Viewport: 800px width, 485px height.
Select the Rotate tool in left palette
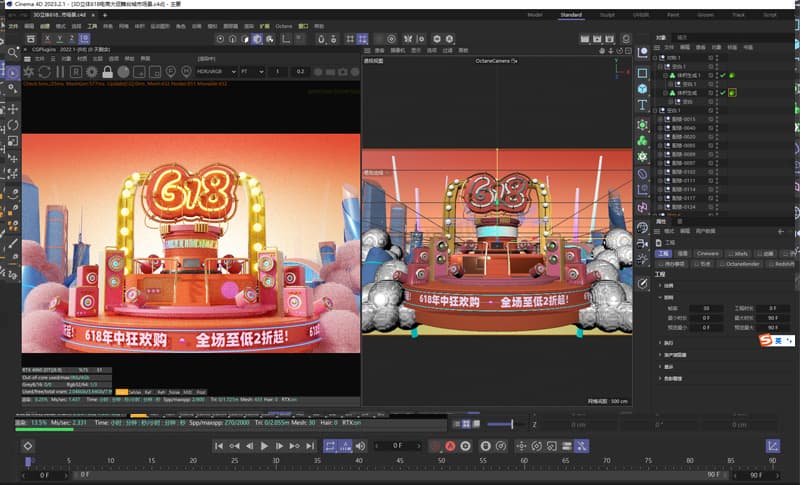click(x=13, y=125)
